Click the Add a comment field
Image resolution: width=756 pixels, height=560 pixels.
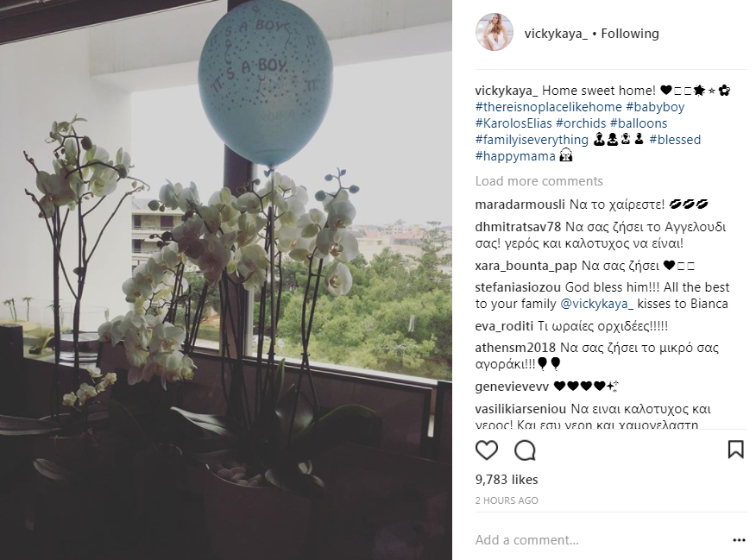coord(601,540)
